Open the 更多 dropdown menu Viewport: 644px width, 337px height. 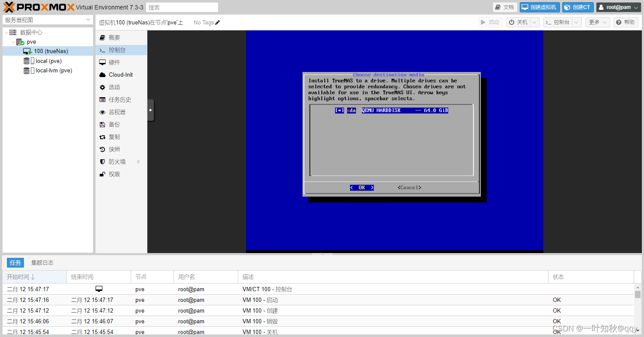(598, 22)
